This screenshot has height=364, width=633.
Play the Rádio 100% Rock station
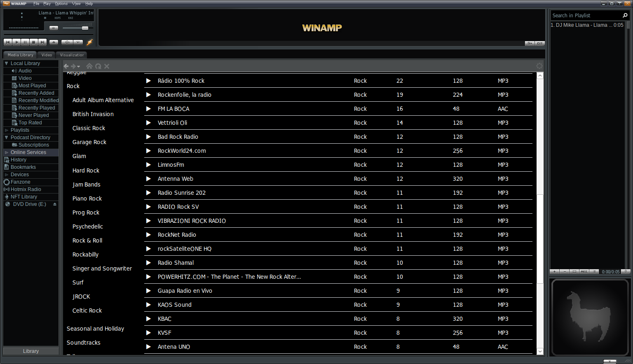coord(148,81)
